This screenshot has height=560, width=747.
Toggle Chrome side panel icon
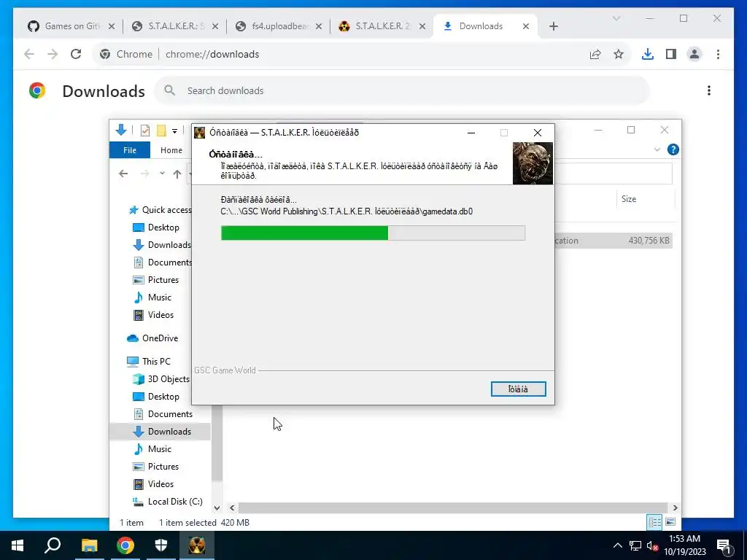point(671,54)
